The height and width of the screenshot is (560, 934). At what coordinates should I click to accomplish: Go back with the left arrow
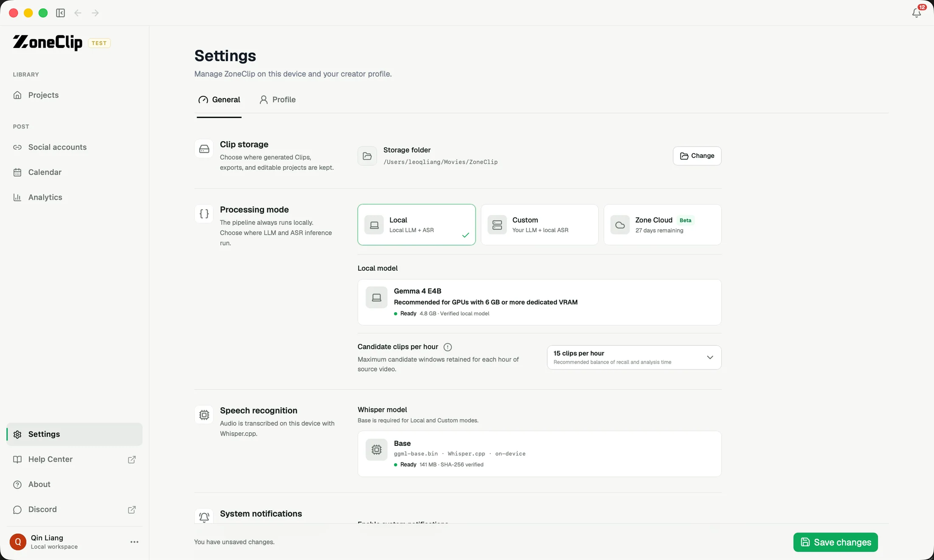(x=78, y=13)
